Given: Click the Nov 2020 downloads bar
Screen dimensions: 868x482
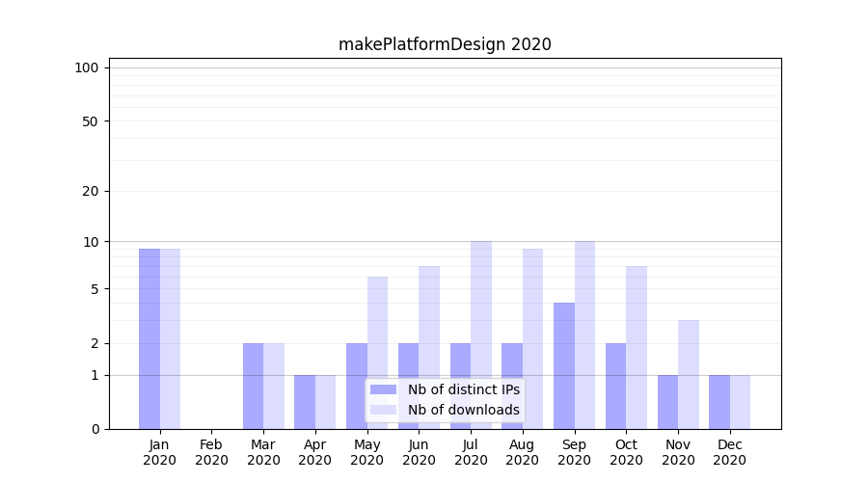Looking at the screenshot, I should click(689, 374).
